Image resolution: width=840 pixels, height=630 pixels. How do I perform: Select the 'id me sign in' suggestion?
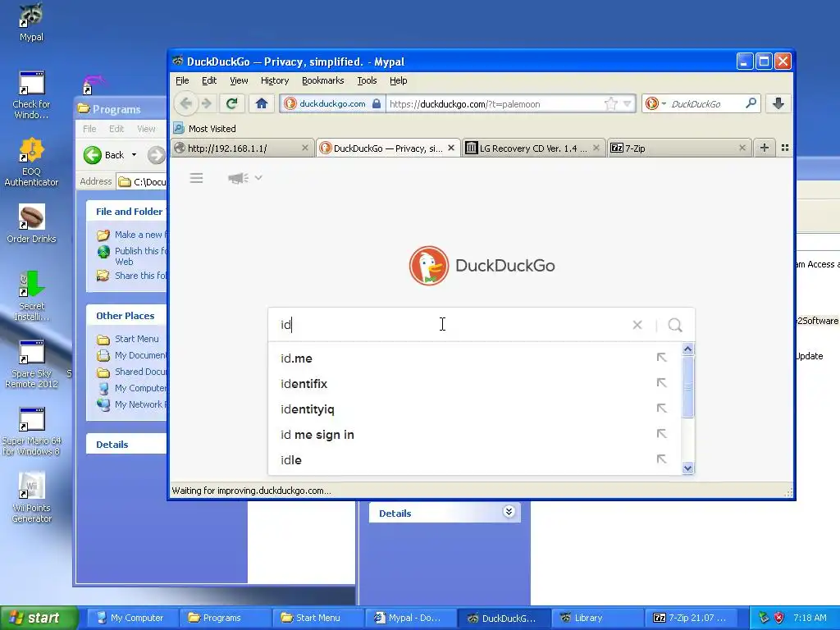[317, 435]
